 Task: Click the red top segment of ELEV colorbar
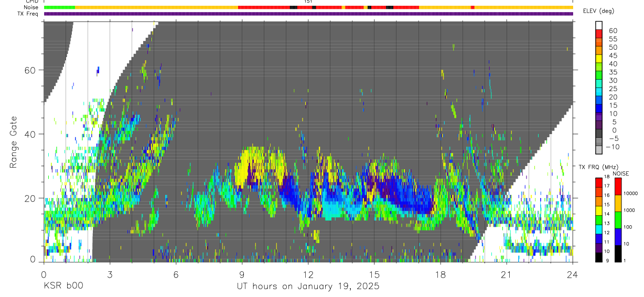pos(599,33)
